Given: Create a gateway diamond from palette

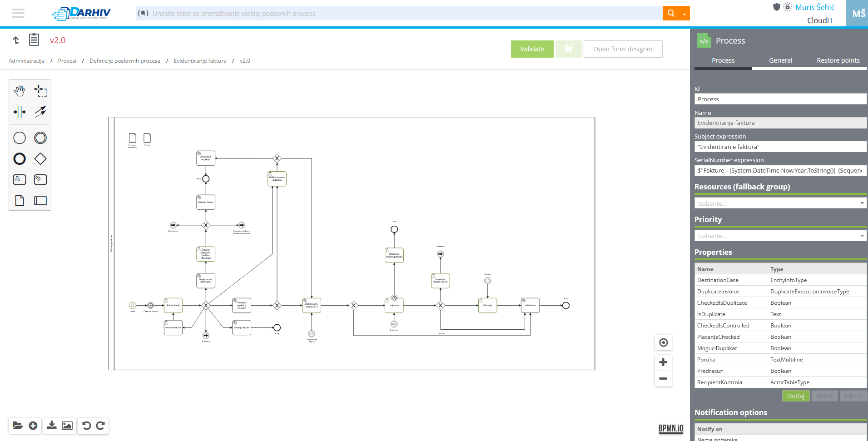Looking at the screenshot, I should click(40, 159).
